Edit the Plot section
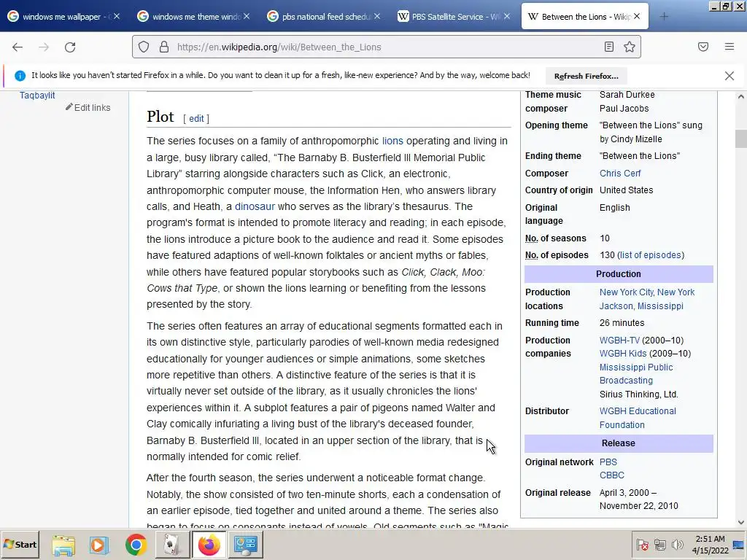This screenshot has width=747, height=560. 196,119
